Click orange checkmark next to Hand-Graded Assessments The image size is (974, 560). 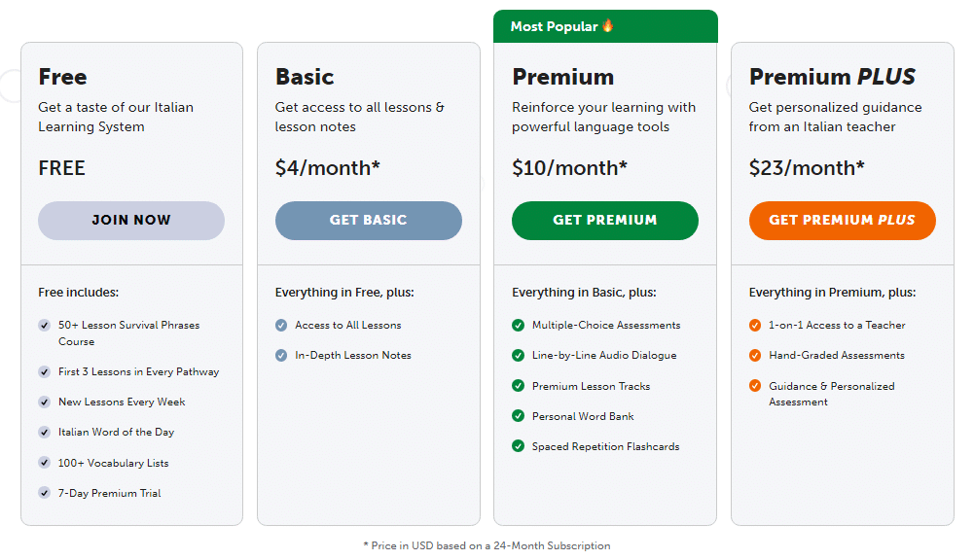(x=755, y=356)
